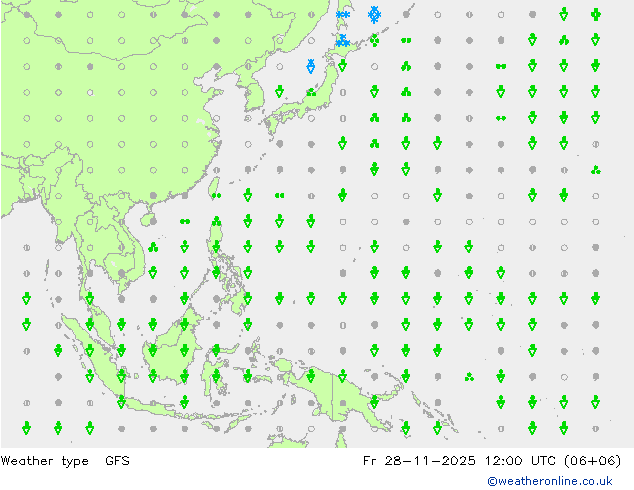Open the weatheronline.co.uk copyright link
This screenshot has width=634, height=490.
tap(550, 481)
